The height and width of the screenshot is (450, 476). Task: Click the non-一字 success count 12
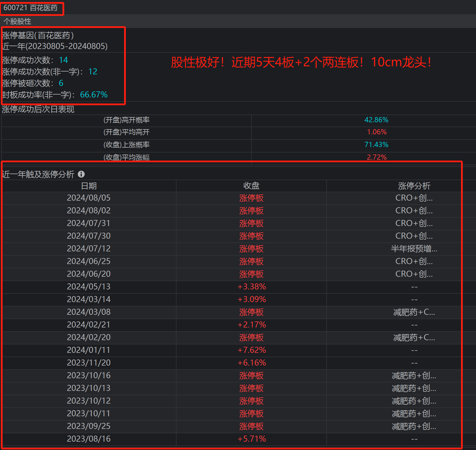click(x=93, y=71)
